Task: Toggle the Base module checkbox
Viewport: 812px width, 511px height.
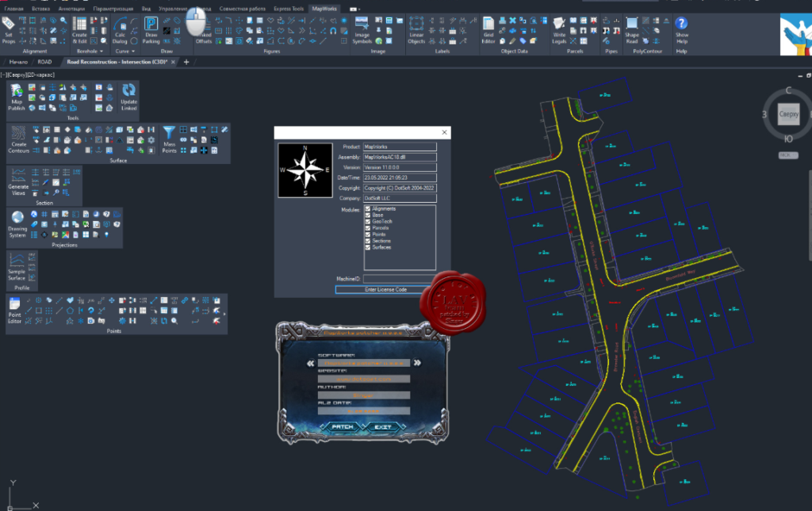Action: tap(368, 215)
